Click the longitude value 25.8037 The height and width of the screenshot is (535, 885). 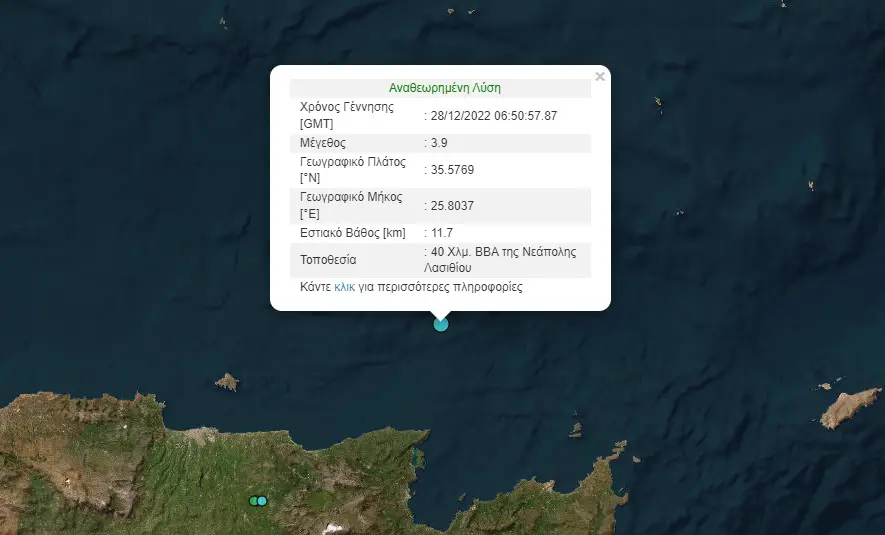point(452,205)
